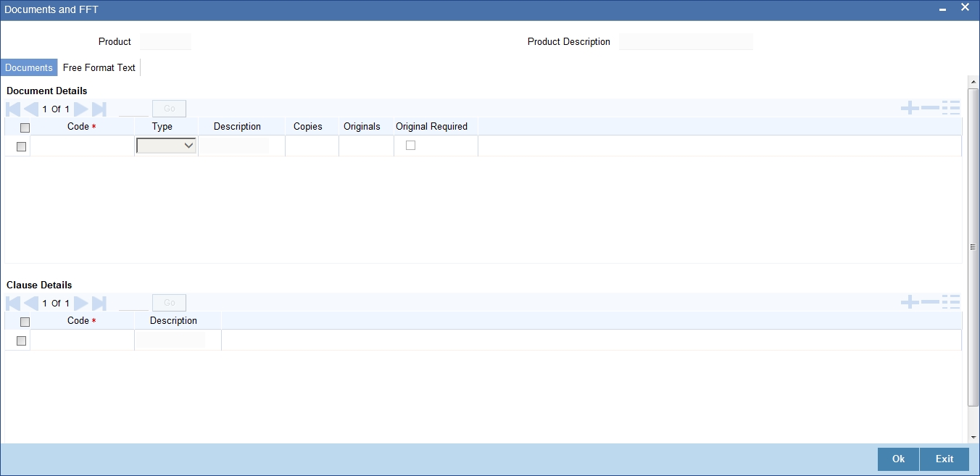Close the Documents and FFT window

(965, 7)
